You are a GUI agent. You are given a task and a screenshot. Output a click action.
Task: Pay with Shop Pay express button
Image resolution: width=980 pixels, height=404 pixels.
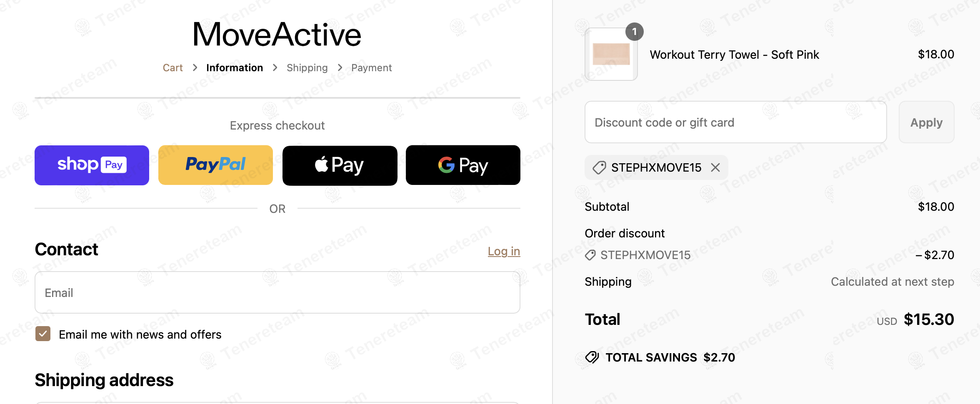[92, 165]
